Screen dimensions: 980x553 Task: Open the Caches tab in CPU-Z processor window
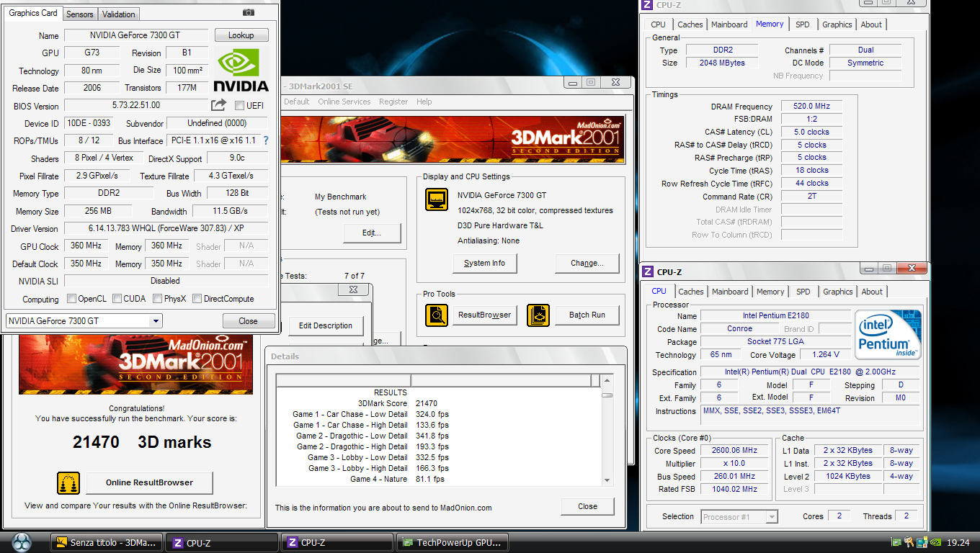(690, 292)
